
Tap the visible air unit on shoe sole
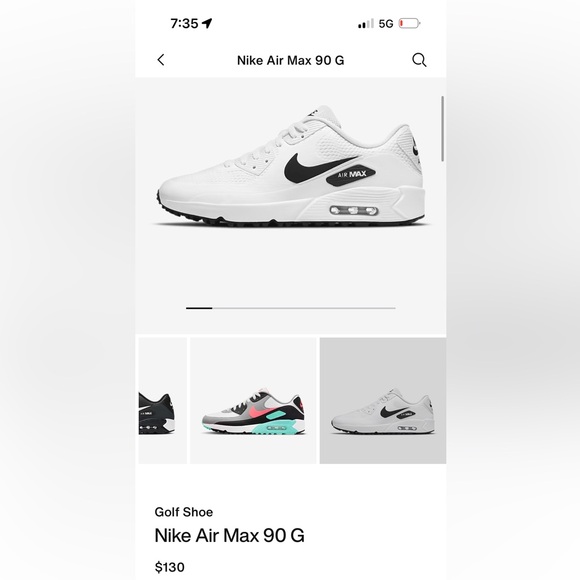click(354, 211)
